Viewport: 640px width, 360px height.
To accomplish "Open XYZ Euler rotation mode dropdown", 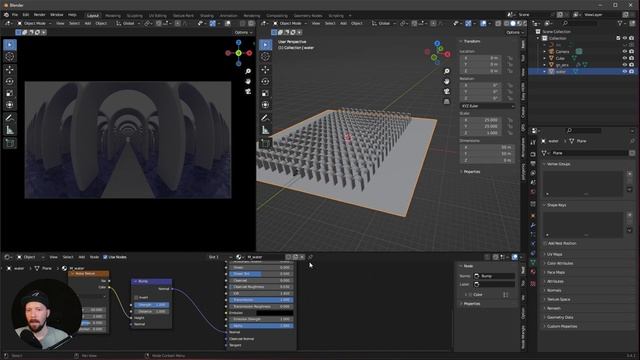I will 487,106.
